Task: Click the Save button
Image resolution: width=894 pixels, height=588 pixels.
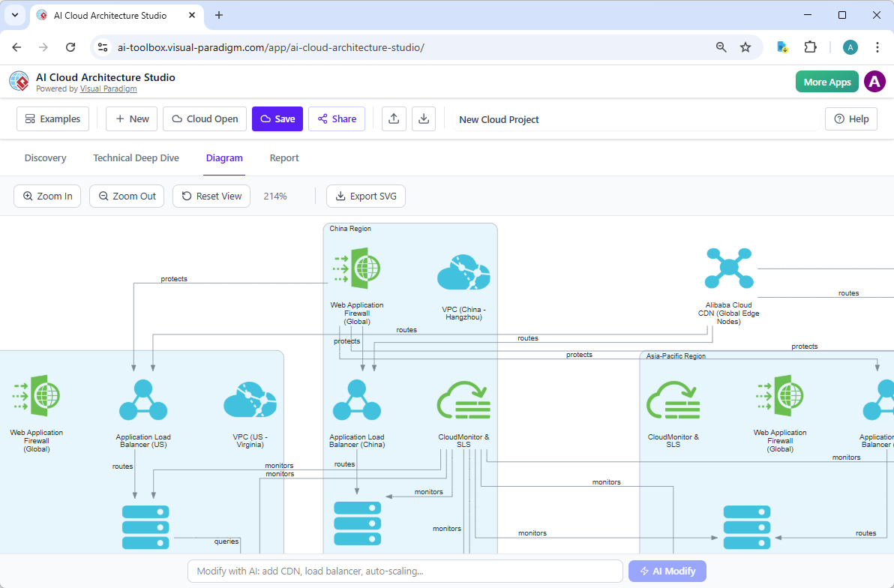Action: 277,118
